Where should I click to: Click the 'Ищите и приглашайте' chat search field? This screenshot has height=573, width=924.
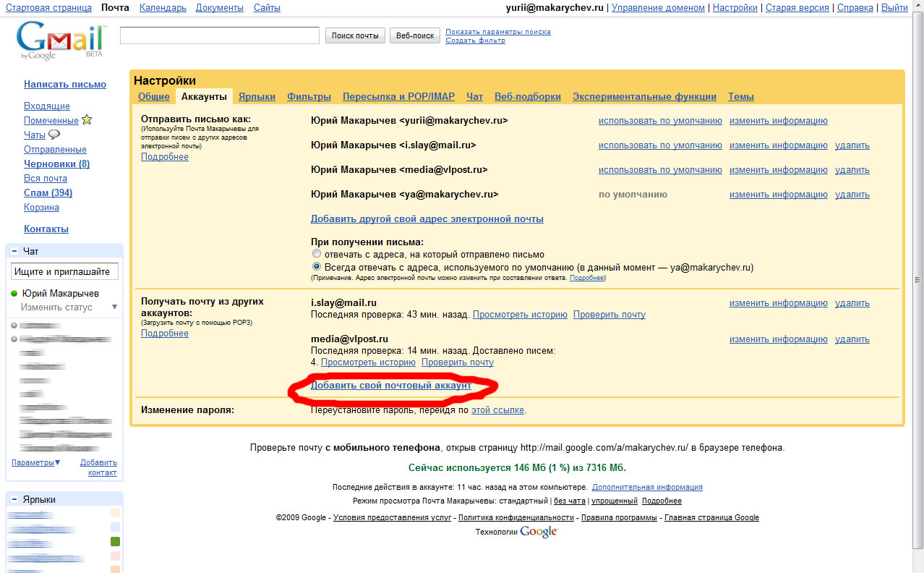pyautogui.click(x=64, y=272)
